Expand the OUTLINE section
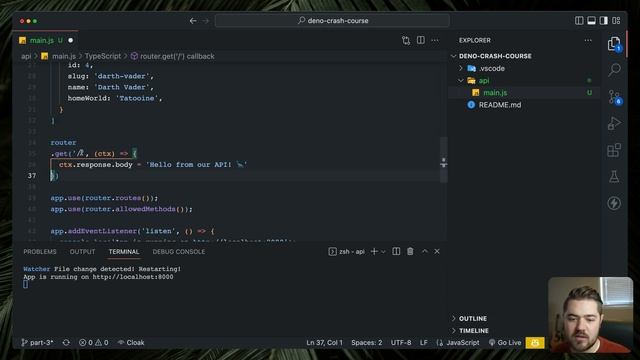Viewport: 640px width, 360px height. click(x=473, y=318)
